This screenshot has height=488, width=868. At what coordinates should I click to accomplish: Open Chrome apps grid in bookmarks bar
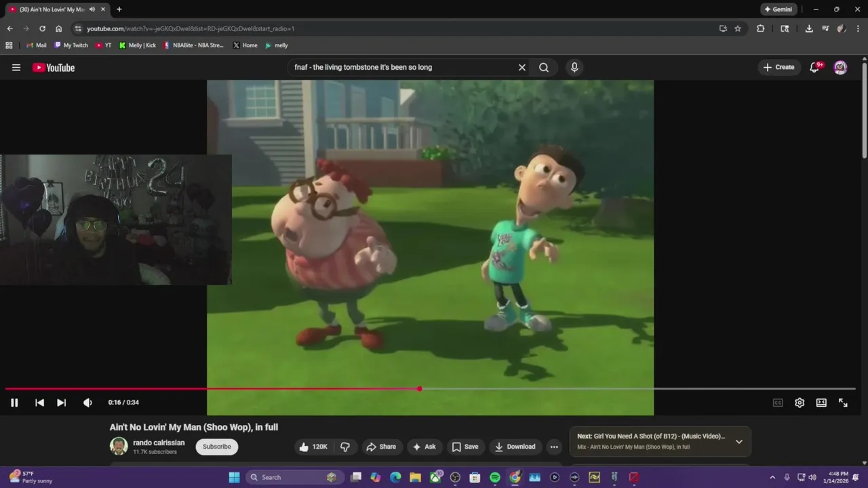coord(9,45)
